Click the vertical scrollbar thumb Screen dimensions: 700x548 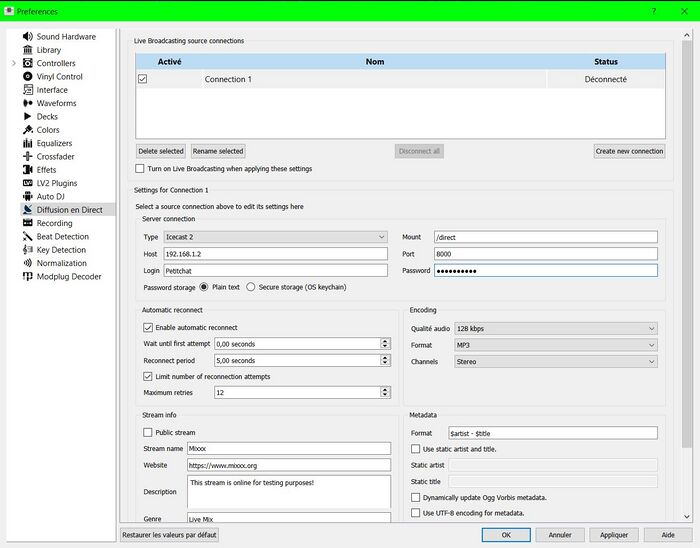tap(687, 244)
